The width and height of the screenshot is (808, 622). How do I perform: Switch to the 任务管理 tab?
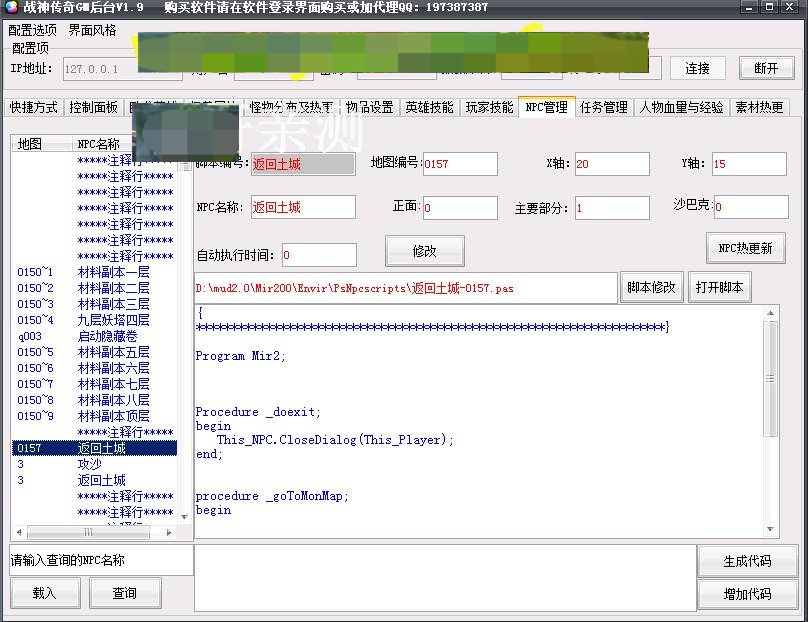(x=604, y=107)
